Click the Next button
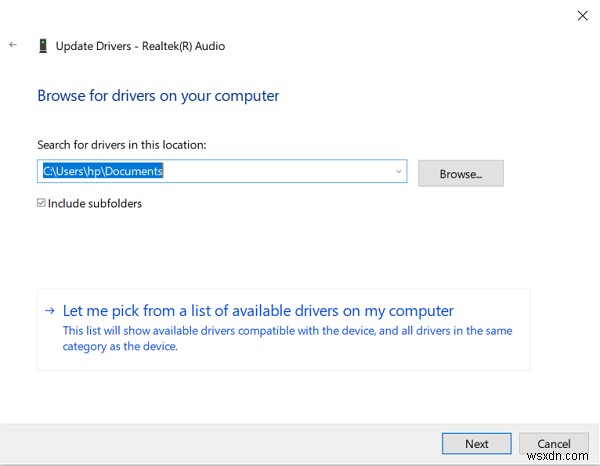Screen dimensions: 600x466 tap(476, 444)
